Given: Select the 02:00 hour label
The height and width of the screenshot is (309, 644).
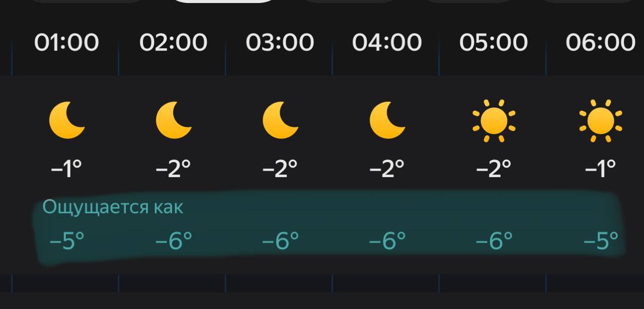Looking at the screenshot, I should pyautogui.click(x=173, y=42).
